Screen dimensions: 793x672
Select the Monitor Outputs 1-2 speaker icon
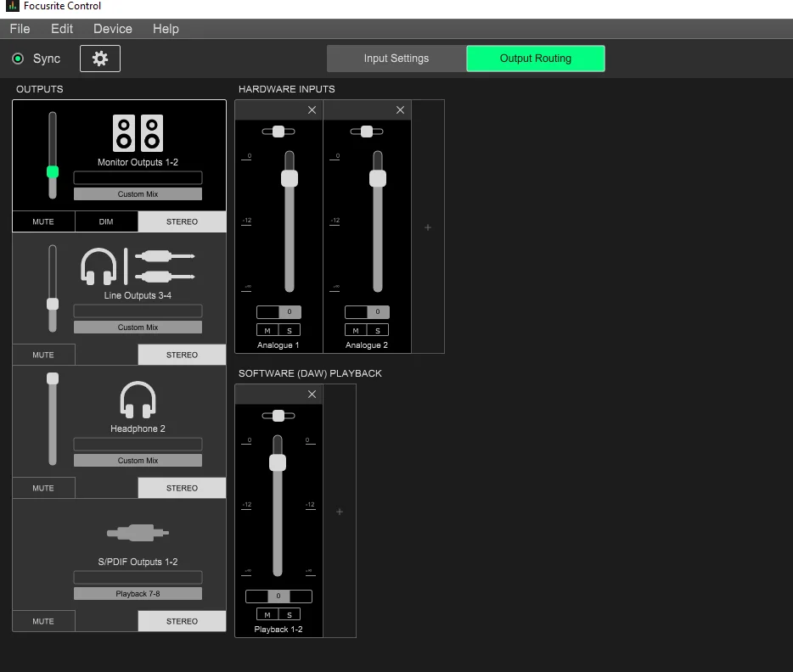coord(138,133)
